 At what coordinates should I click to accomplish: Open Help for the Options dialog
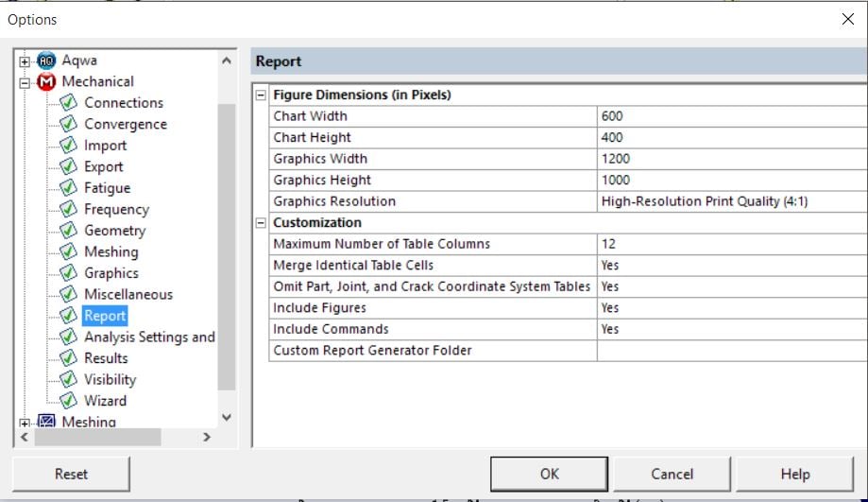tap(795, 475)
